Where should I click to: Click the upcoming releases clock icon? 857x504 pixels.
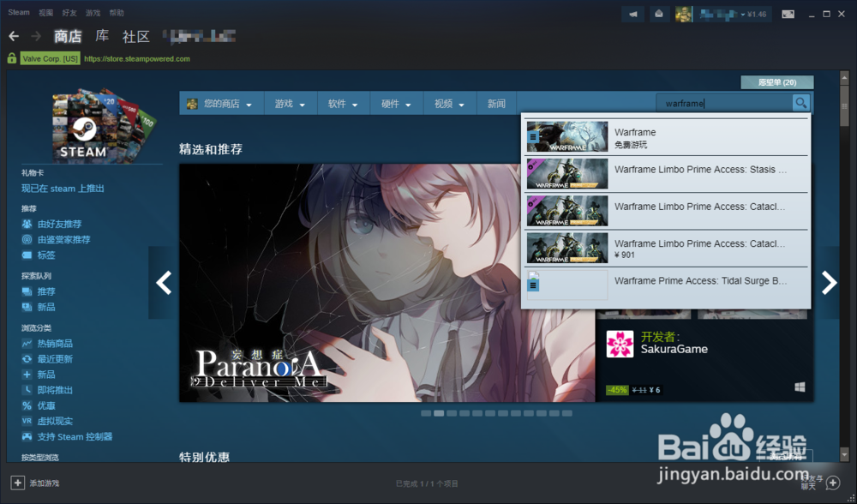coord(27,390)
